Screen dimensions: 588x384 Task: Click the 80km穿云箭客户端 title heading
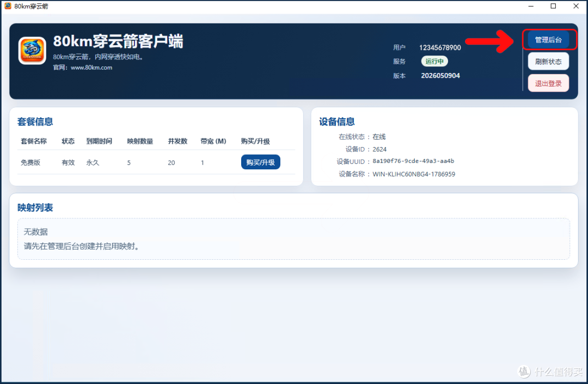pyautogui.click(x=118, y=41)
